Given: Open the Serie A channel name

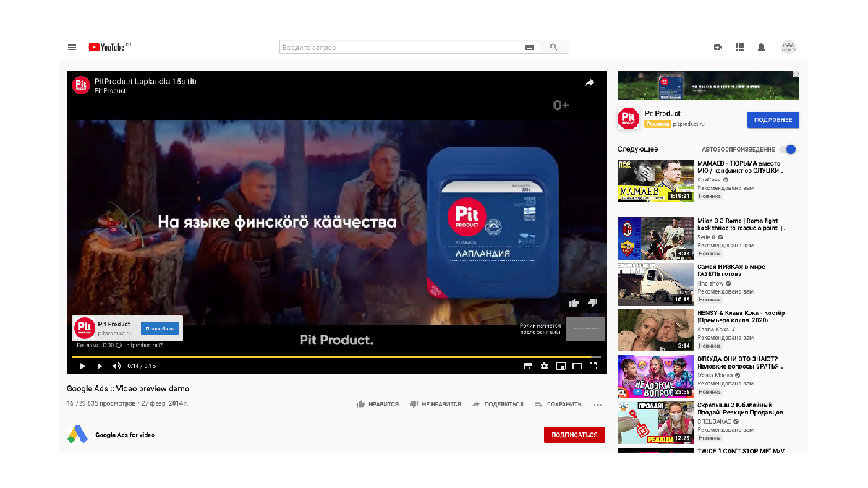Looking at the screenshot, I should click(706, 237).
